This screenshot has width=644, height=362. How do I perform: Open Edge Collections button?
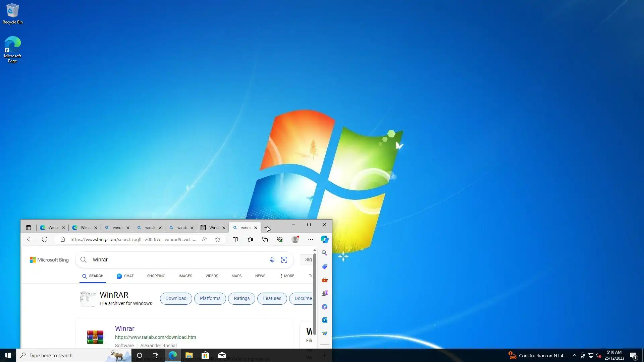click(x=265, y=239)
